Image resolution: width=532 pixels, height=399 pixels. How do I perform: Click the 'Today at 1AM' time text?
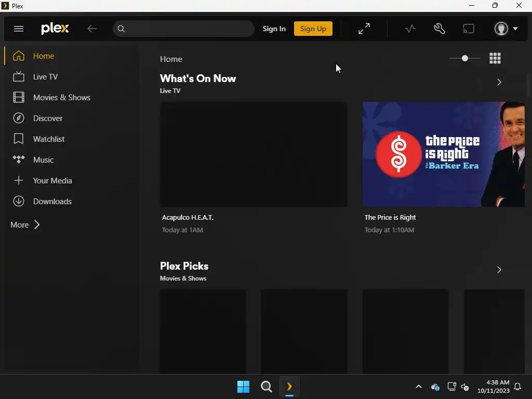pos(182,230)
